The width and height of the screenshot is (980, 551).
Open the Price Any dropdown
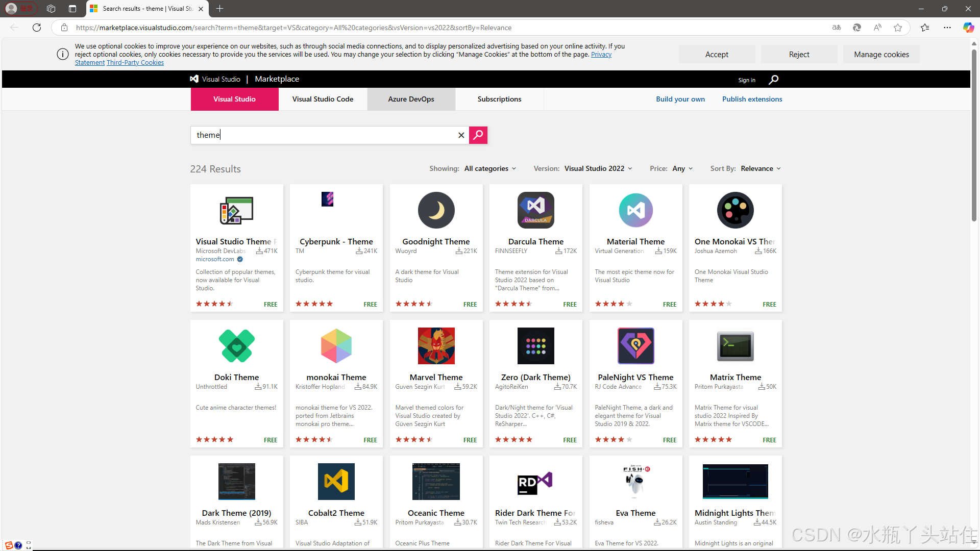[682, 168]
